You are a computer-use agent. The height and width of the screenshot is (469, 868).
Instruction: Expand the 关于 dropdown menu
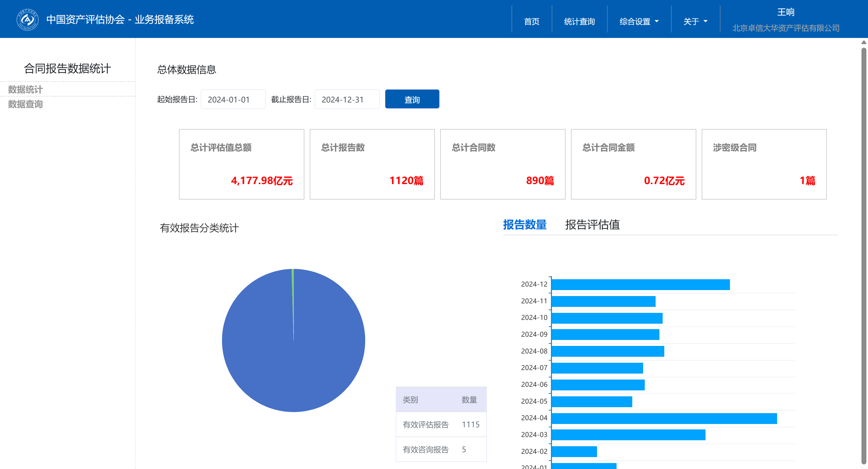(x=695, y=21)
